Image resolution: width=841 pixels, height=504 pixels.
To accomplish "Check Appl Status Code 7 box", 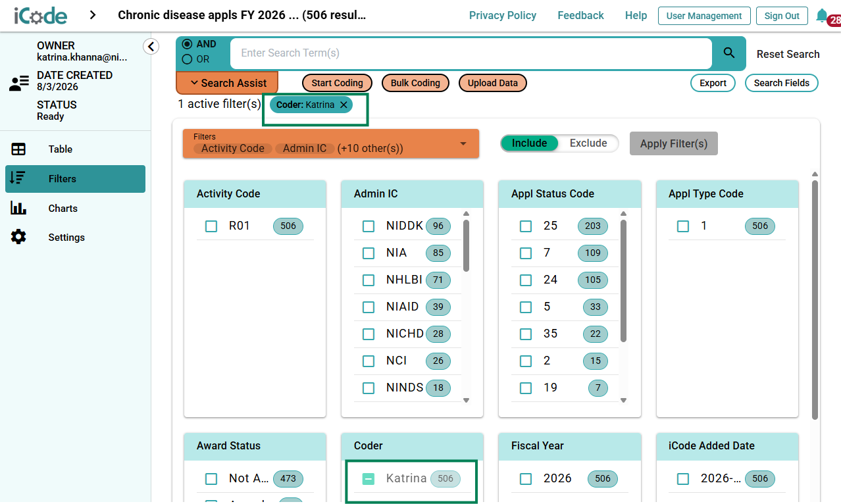I will pyautogui.click(x=526, y=253).
